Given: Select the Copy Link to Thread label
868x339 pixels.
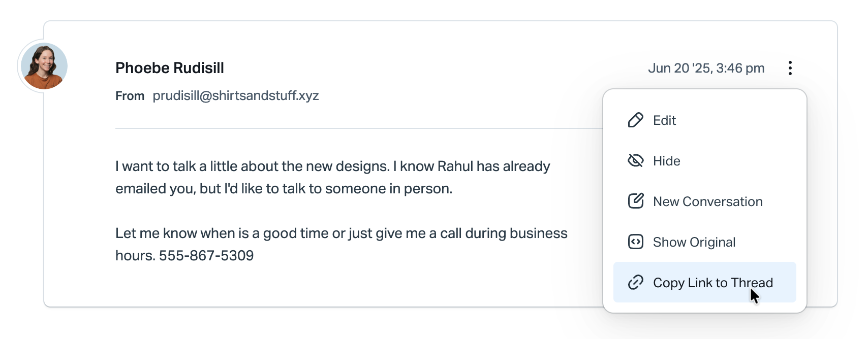Looking at the screenshot, I should pos(712,283).
